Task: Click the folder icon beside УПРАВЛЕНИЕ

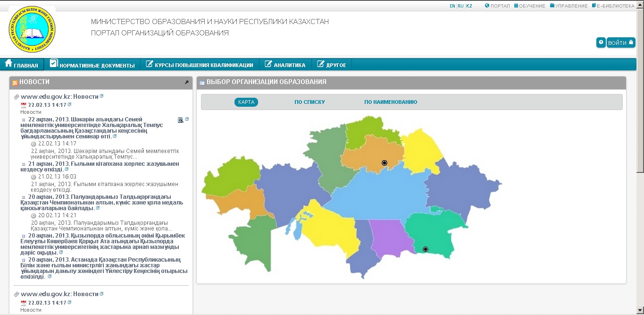Action: point(552,6)
